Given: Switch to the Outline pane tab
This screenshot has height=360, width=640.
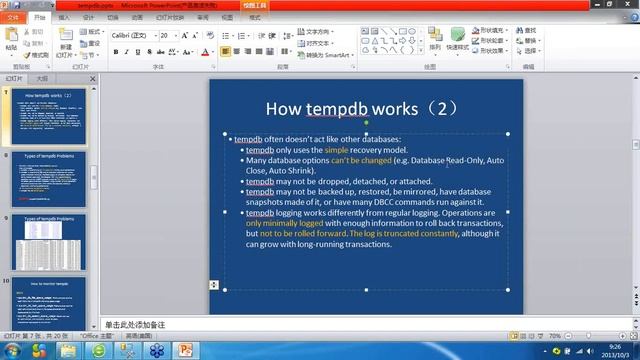Looking at the screenshot, I should click(x=42, y=78).
